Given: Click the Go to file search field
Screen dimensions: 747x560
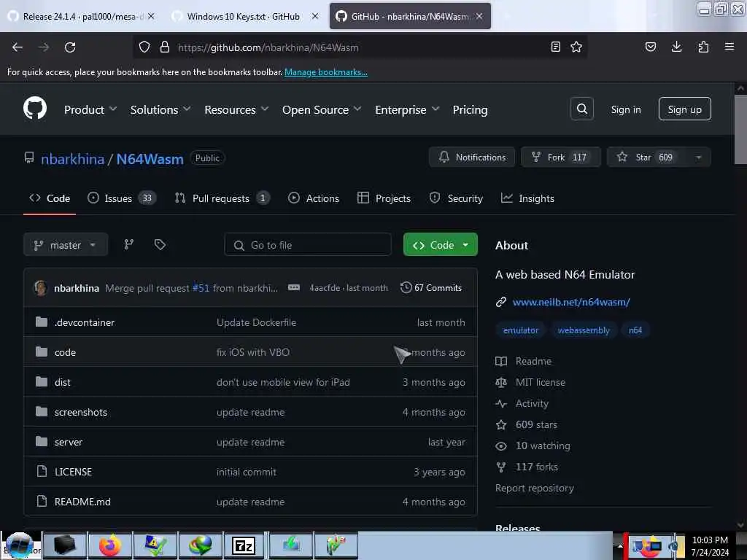Looking at the screenshot, I should [x=308, y=245].
